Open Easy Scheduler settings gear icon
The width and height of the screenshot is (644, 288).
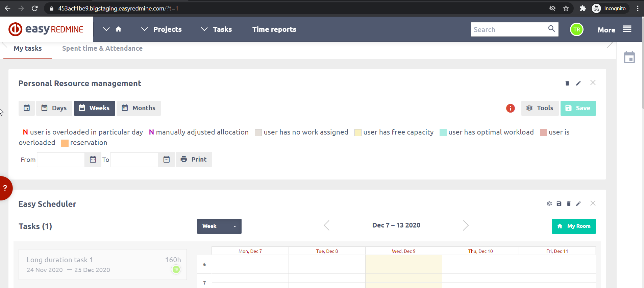tap(549, 203)
